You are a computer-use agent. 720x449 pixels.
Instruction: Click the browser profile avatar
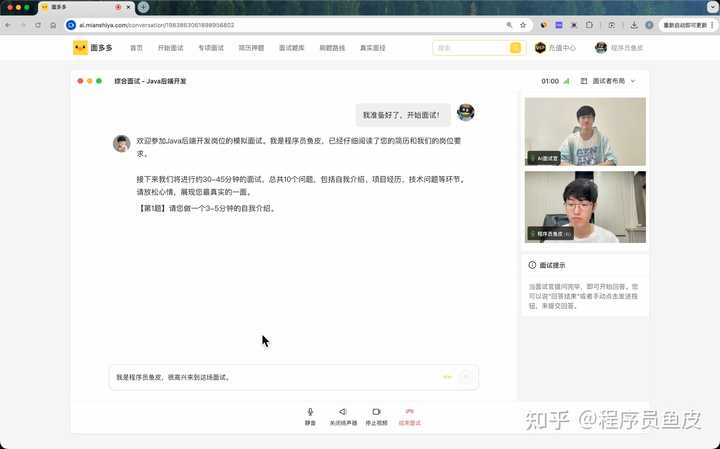[649, 25]
